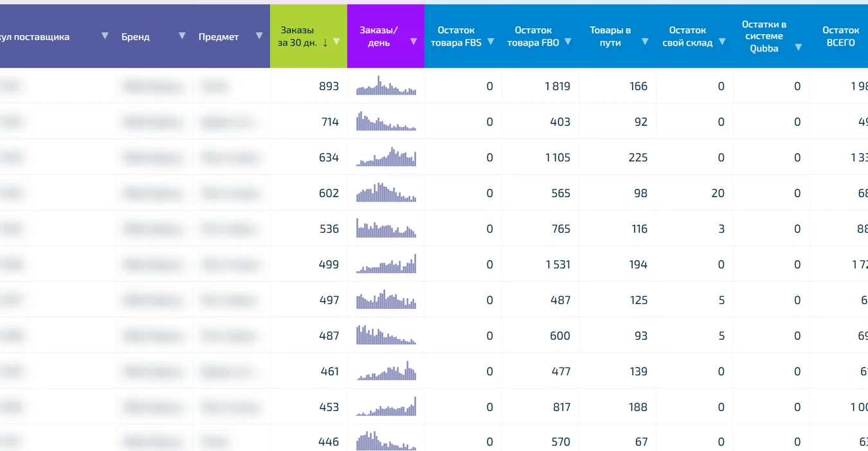View the sparkline chart in the 499 orders row
Viewport: 868px width, 451px height.
coord(386,264)
